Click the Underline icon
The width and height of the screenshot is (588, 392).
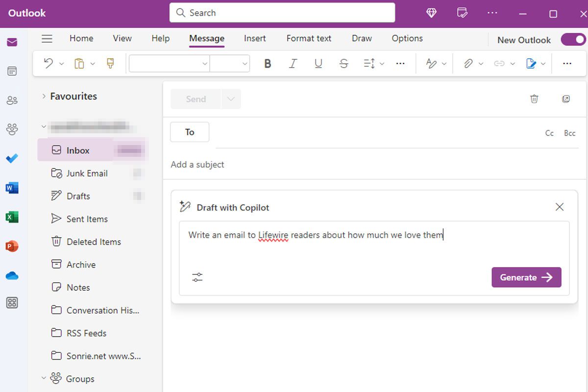click(x=318, y=64)
